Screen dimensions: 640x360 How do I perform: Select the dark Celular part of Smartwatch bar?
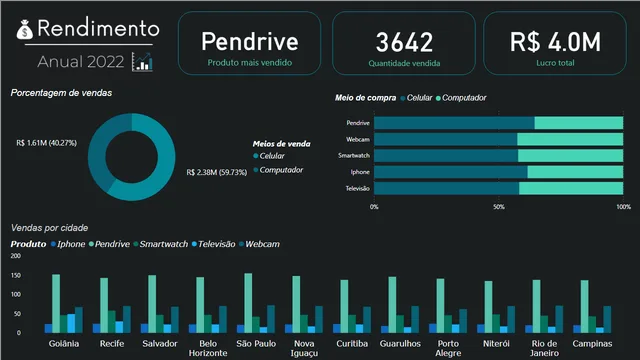(x=446, y=156)
